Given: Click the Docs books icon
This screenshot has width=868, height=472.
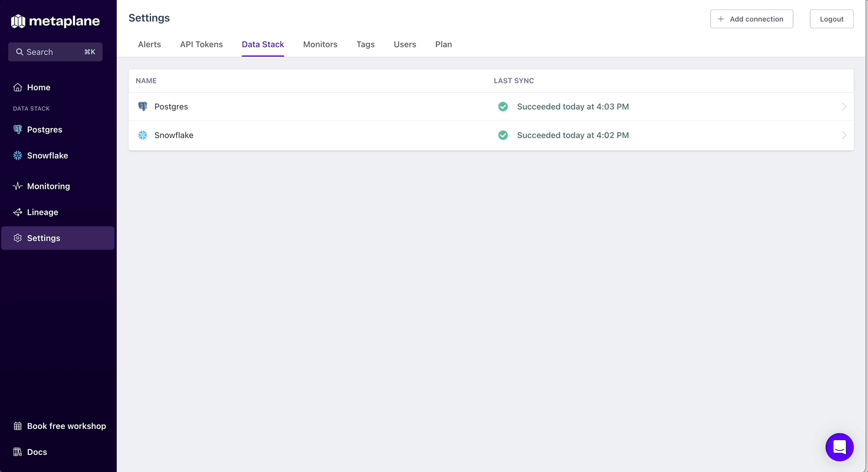Looking at the screenshot, I should point(18,452).
